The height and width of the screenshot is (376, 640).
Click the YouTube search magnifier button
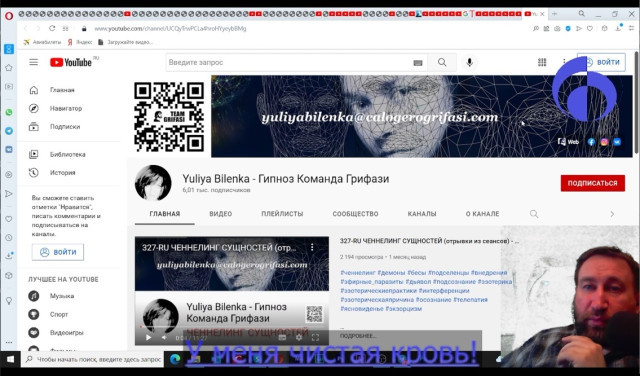(x=442, y=62)
